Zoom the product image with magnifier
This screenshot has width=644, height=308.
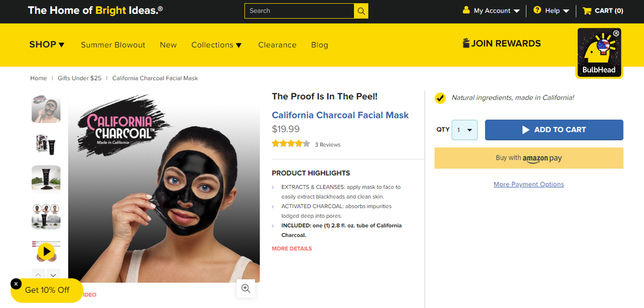point(246,288)
